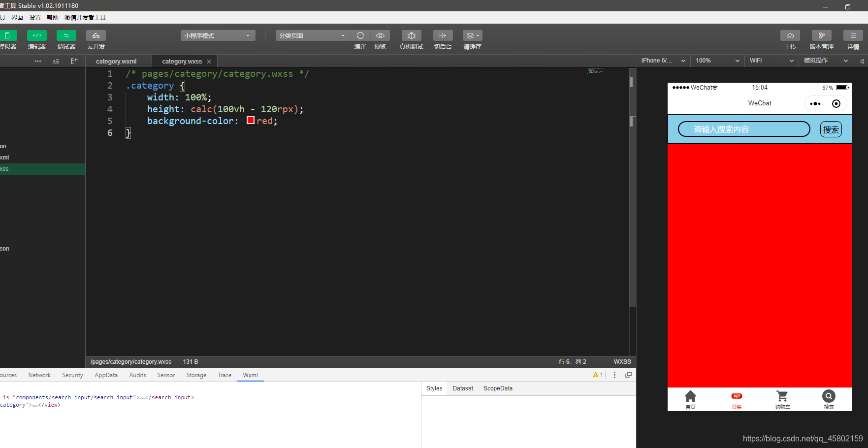This screenshot has width=868, height=448.
Task: Open the 界面 (Interface) menu
Action: 17,18
